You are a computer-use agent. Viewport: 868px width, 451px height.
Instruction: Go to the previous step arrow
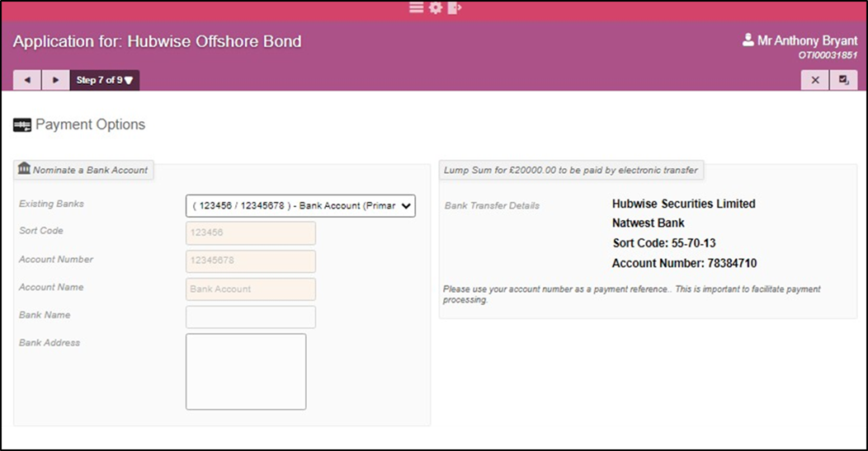coord(27,80)
